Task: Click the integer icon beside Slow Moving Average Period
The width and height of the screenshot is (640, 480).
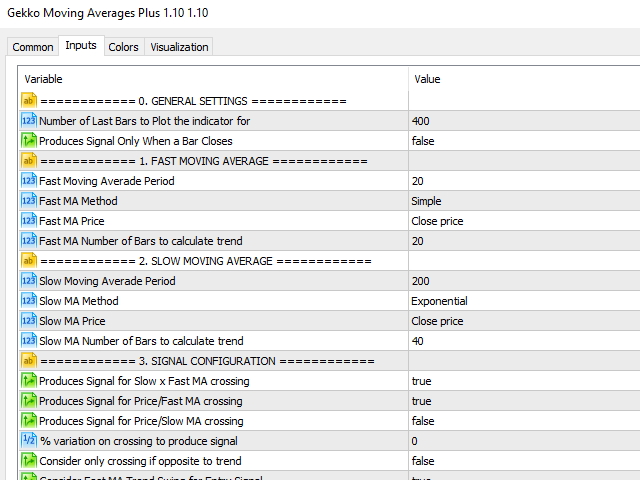Action: click(x=28, y=281)
